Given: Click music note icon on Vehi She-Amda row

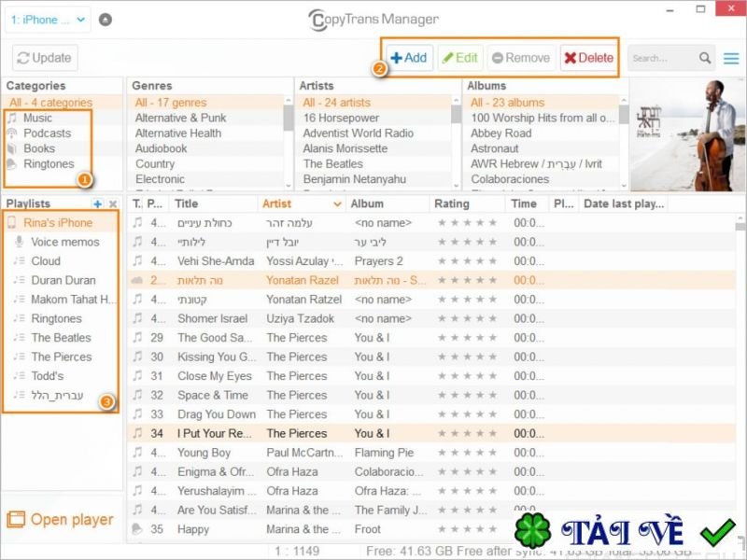Looking at the screenshot, I should point(137,260).
